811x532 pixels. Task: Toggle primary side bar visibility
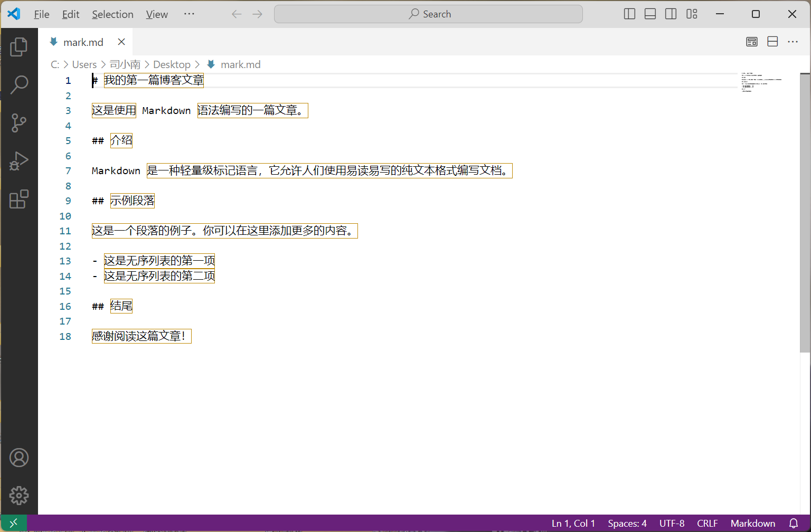(629, 14)
